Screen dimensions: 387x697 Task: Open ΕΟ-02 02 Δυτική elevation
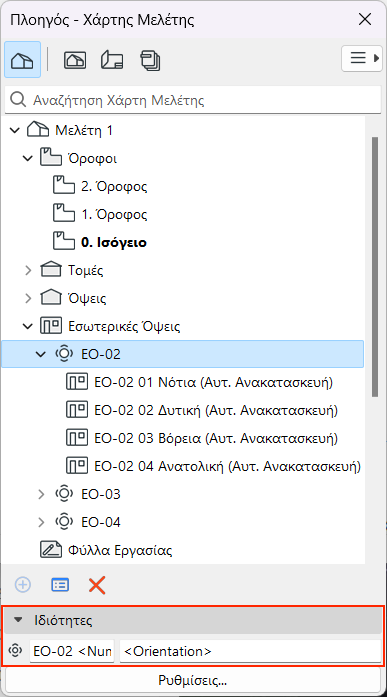tap(216, 410)
